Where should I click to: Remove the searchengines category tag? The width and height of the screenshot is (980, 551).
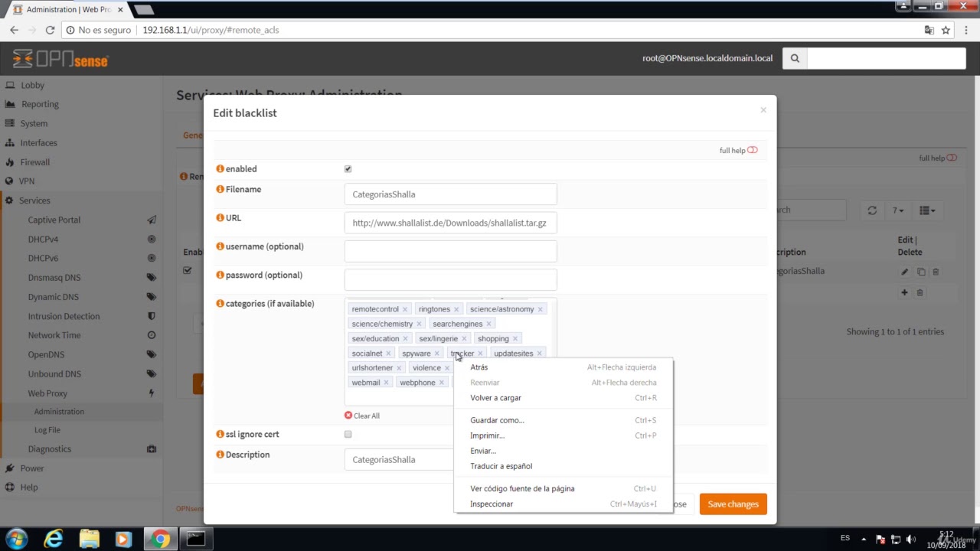click(488, 324)
